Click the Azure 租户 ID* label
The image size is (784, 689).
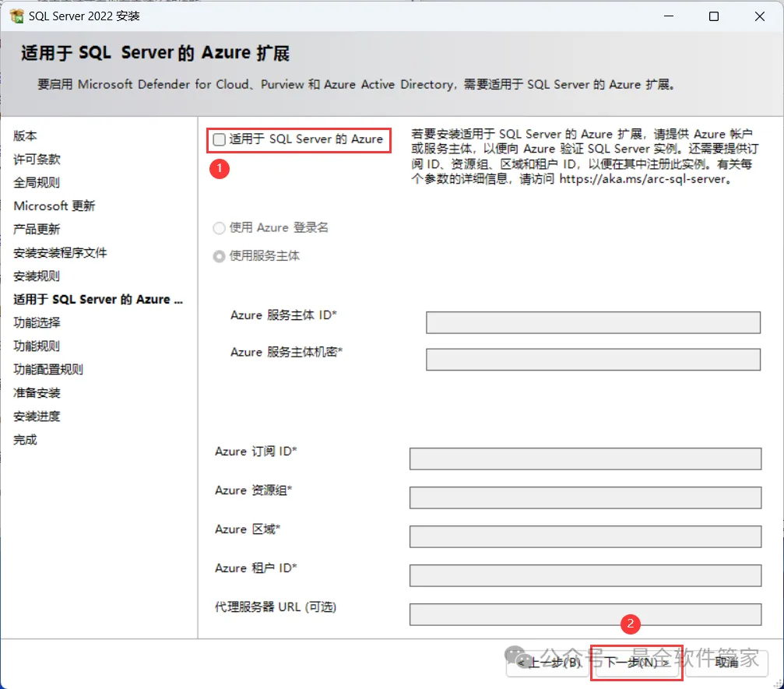click(256, 568)
